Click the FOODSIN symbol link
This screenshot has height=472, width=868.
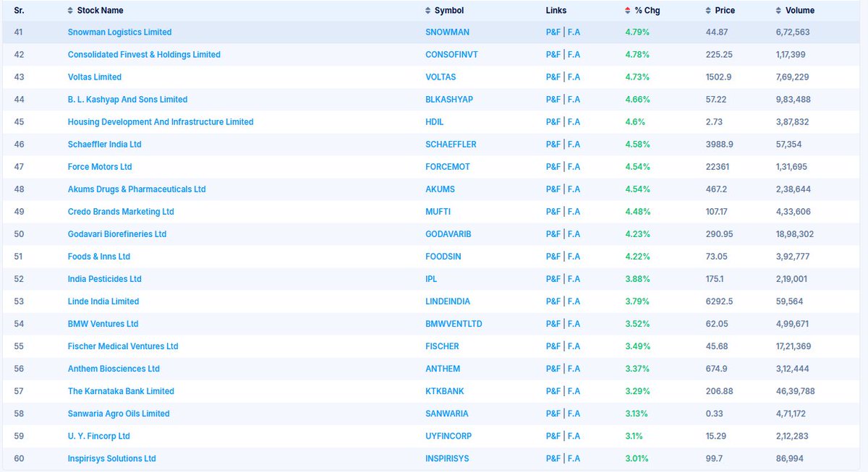pos(444,256)
